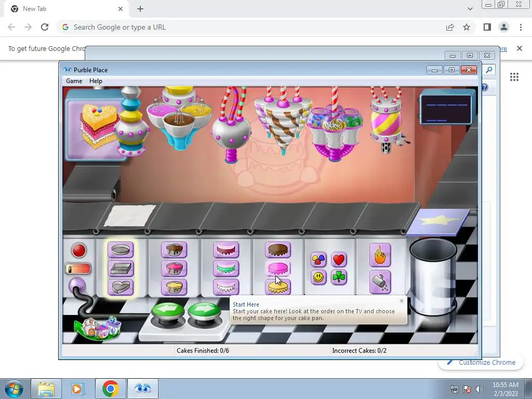
Task: Open the Google apps grid
Action: coord(514,77)
